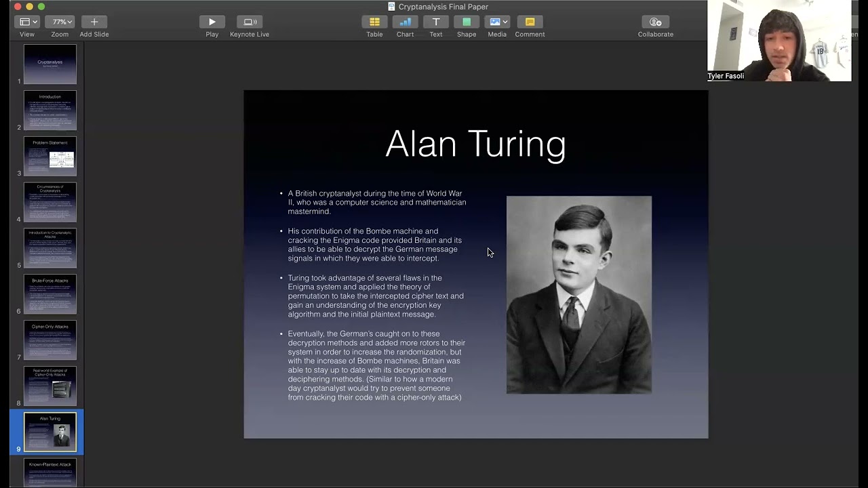Click the Play slideshow button
Screen dimensions: 868x488
[x=212, y=22]
